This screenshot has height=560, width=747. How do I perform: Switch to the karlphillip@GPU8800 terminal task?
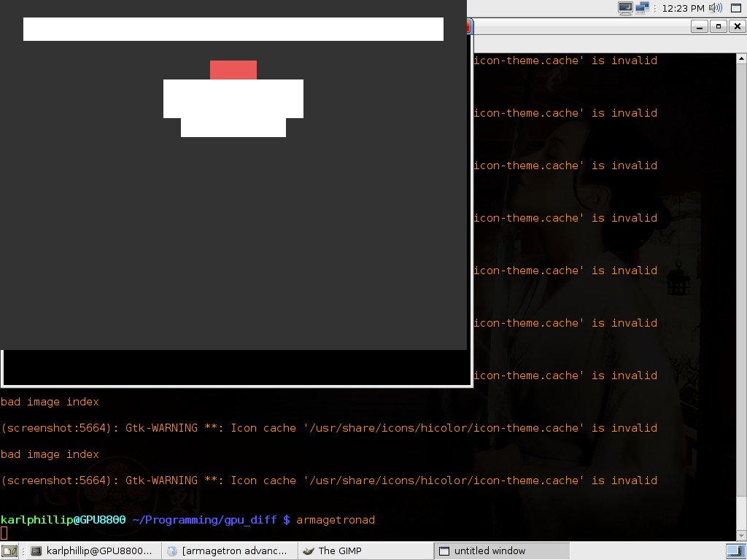(x=93, y=551)
